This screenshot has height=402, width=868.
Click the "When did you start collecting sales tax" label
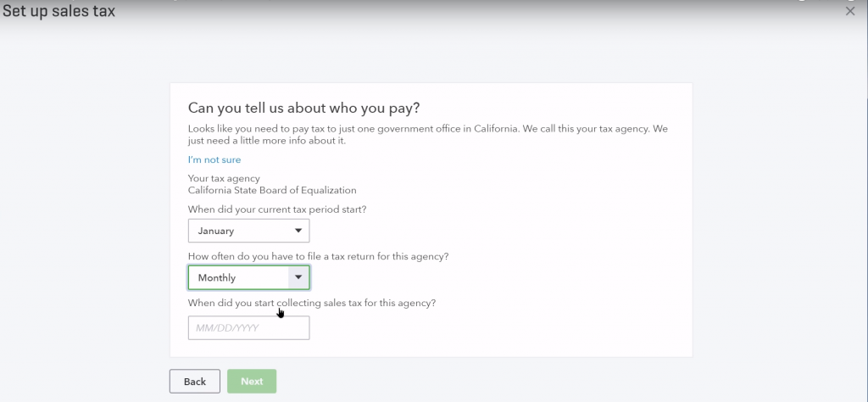[x=312, y=303]
